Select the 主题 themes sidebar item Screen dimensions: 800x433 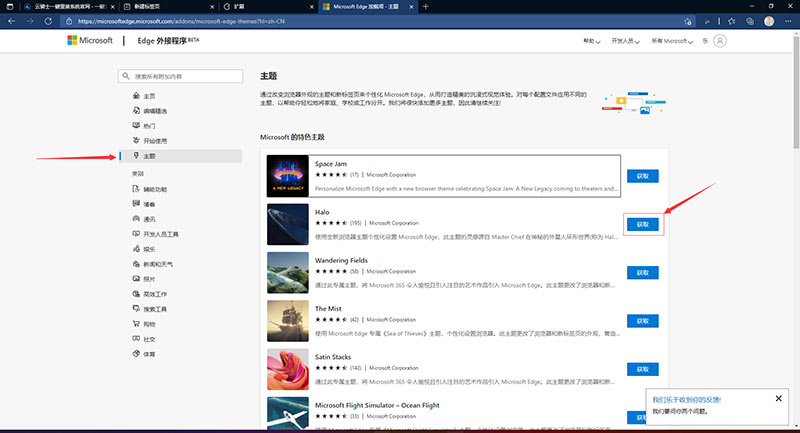pyautogui.click(x=181, y=156)
